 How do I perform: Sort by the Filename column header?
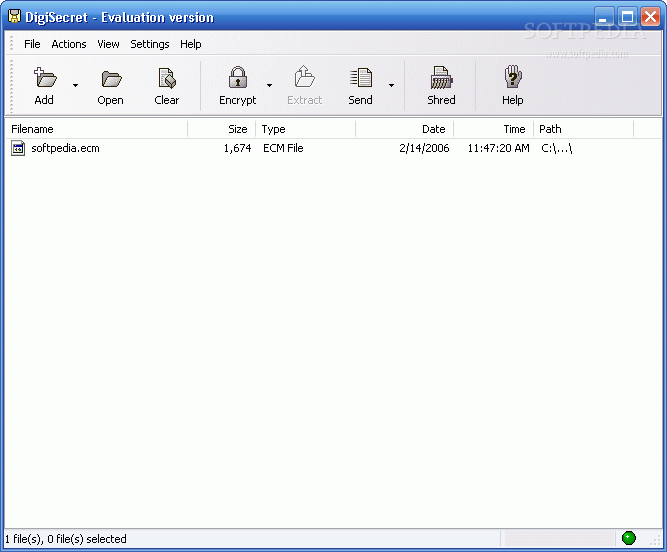tap(97, 129)
